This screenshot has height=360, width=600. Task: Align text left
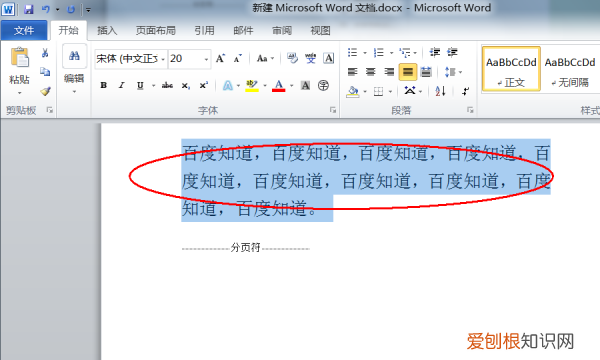tap(352, 72)
